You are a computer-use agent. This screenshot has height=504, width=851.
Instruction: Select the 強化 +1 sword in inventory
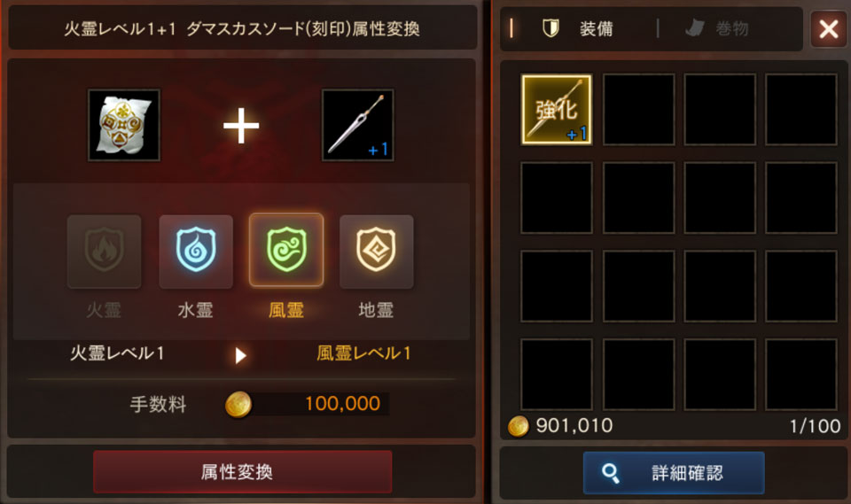tap(557, 110)
